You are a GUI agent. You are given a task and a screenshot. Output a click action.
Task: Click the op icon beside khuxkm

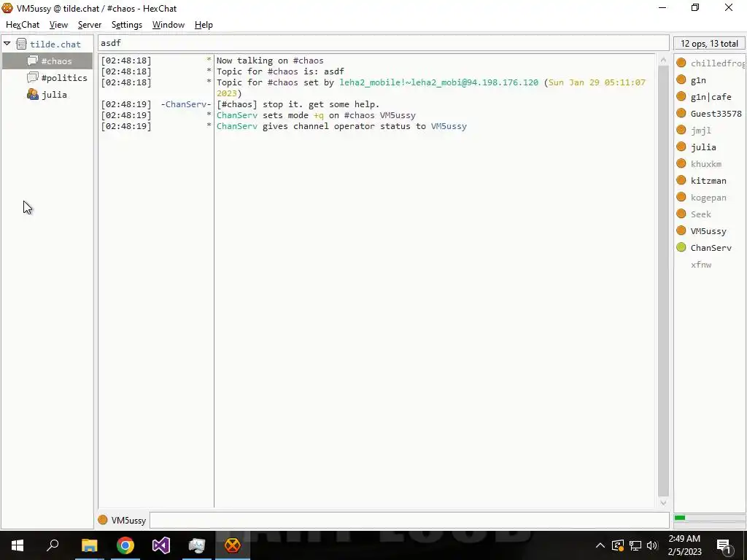pos(681,163)
